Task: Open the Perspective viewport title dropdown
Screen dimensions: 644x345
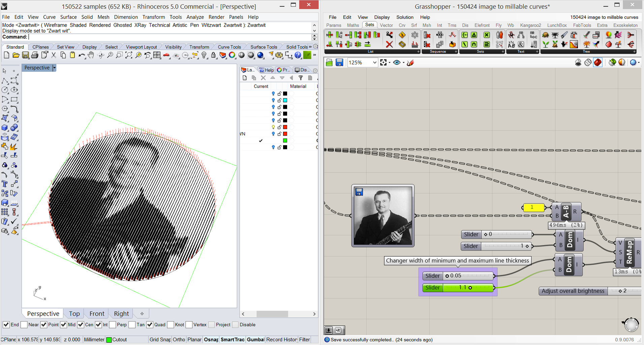Action: click(54, 68)
